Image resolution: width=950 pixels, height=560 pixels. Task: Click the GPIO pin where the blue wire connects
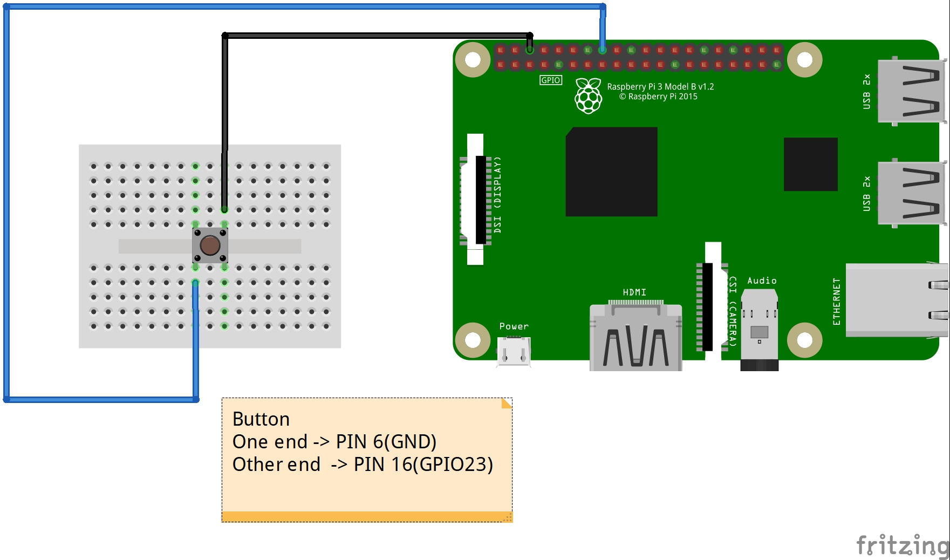[x=603, y=50]
